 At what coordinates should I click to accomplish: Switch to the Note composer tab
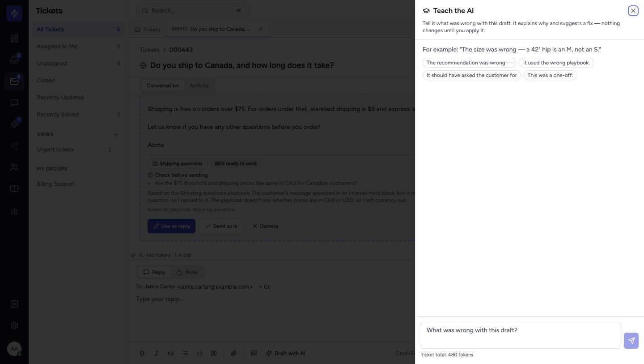(187, 272)
